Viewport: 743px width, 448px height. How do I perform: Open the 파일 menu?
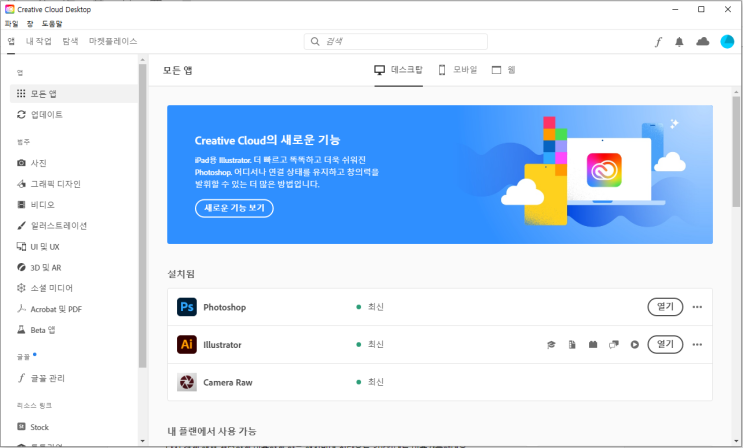point(11,23)
